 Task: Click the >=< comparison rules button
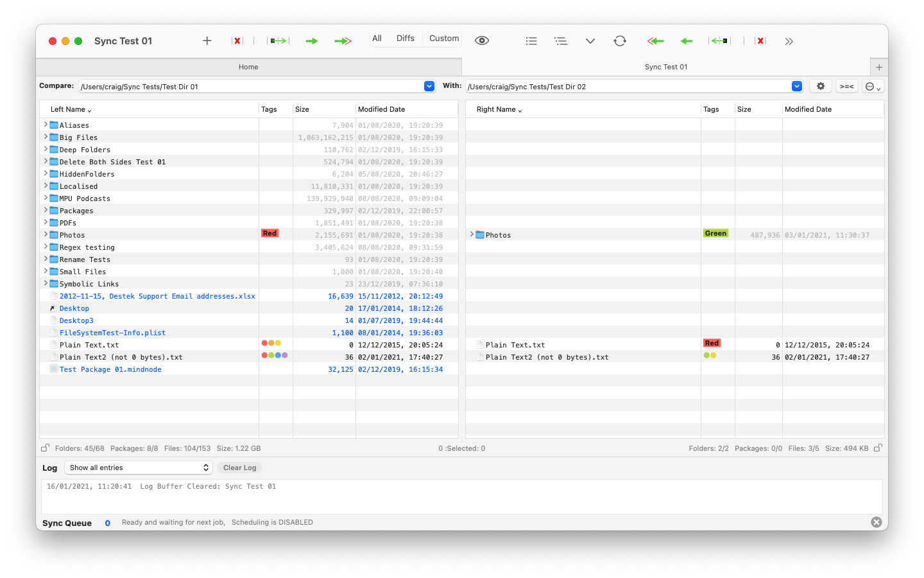click(x=847, y=86)
